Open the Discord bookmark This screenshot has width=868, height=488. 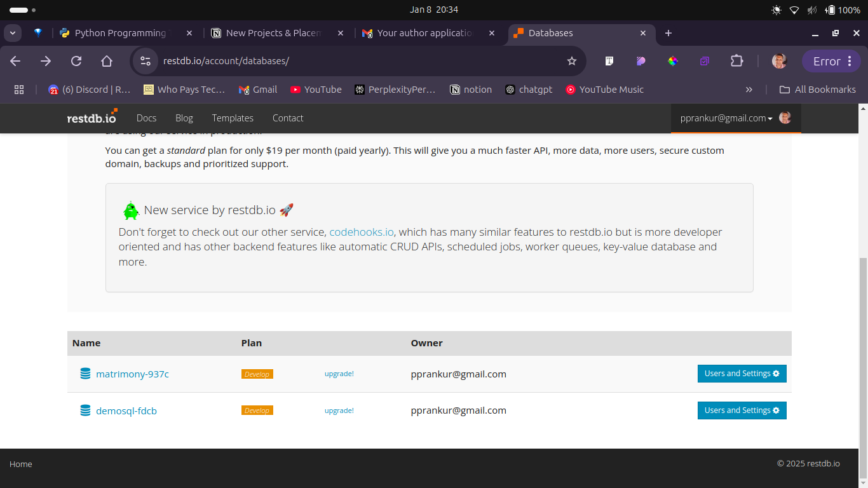click(90, 90)
